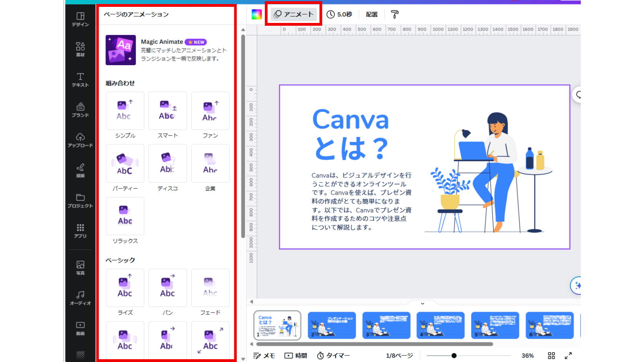Open the Canva assistant sparkle button
The height and width of the screenshot is (362, 644).
(x=576, y=286)
